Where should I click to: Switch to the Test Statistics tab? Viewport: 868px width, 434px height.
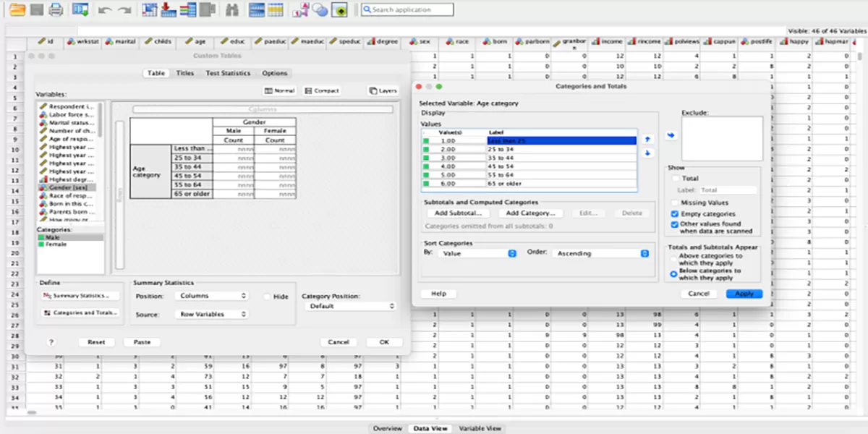pyautogui.click(x=228, y=73)
